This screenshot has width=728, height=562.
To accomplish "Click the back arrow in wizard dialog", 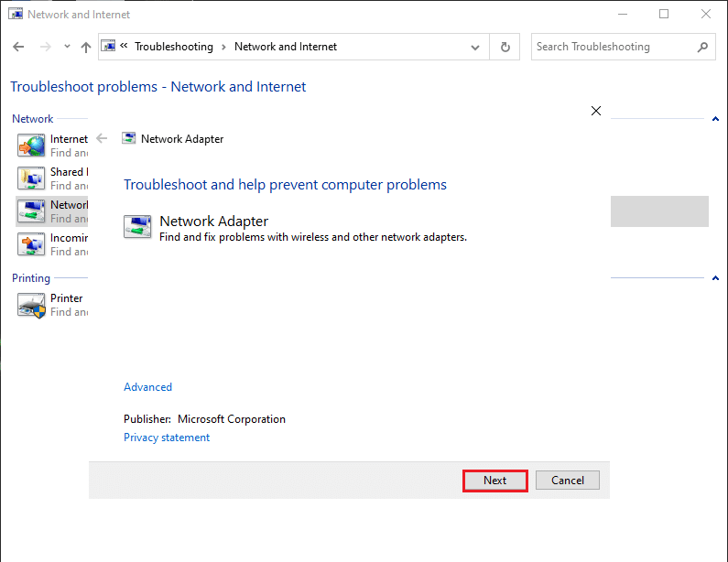I will (102, 139).
